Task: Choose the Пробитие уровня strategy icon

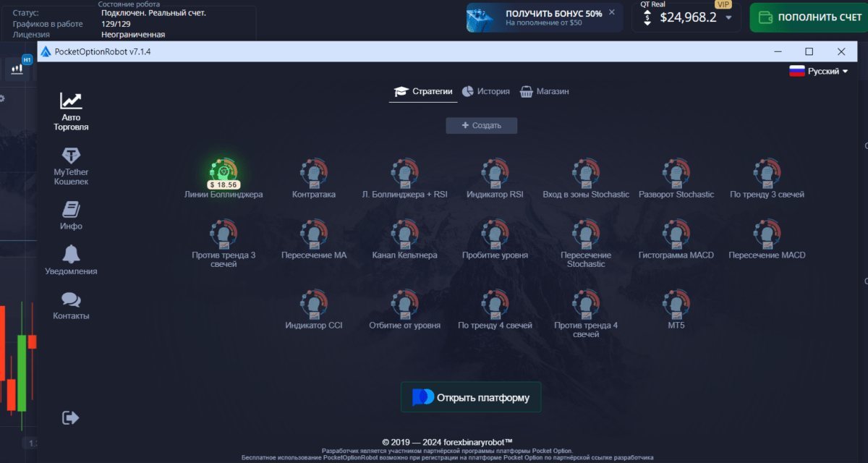Action: [x=495, y=234]
